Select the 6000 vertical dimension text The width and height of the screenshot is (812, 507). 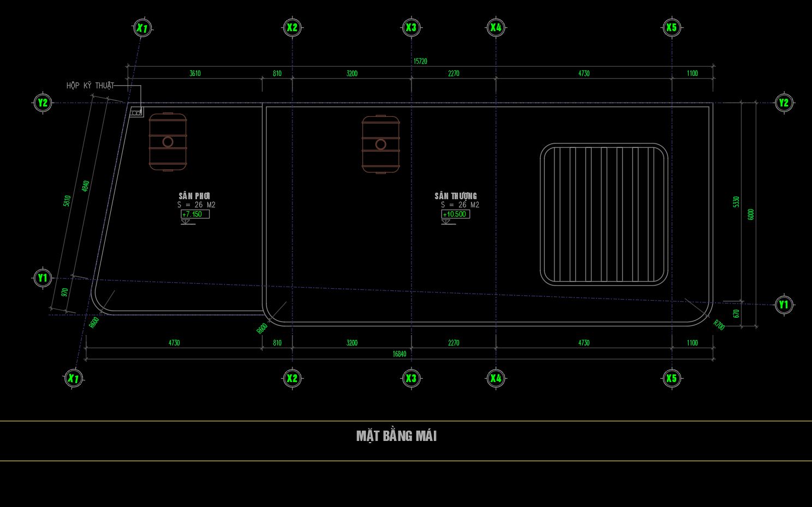[x=751, y=214]
